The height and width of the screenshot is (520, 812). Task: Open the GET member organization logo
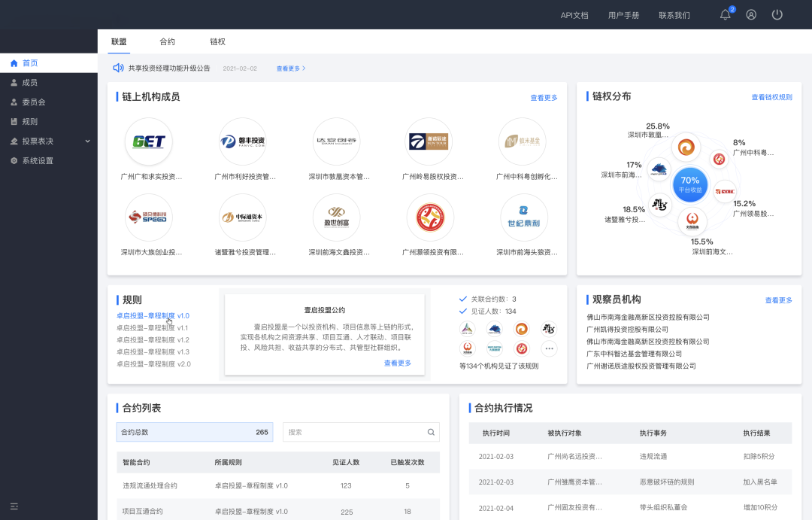coord(149,141)
